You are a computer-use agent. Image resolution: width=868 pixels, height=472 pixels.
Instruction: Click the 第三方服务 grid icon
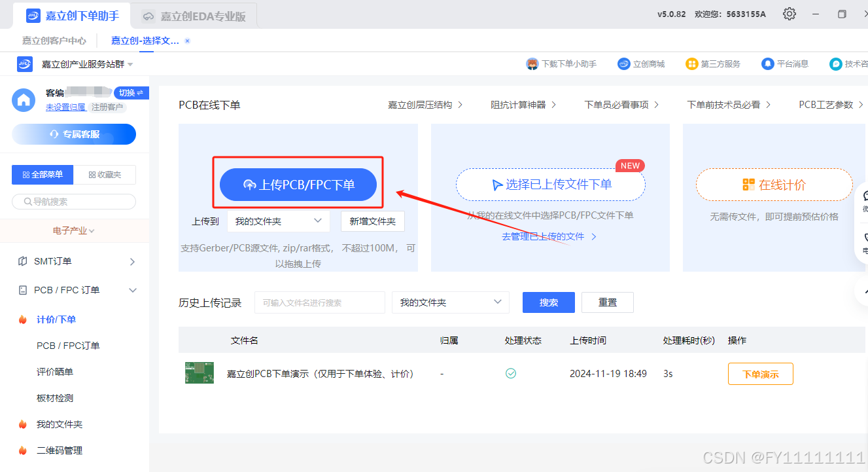(692, 64)
